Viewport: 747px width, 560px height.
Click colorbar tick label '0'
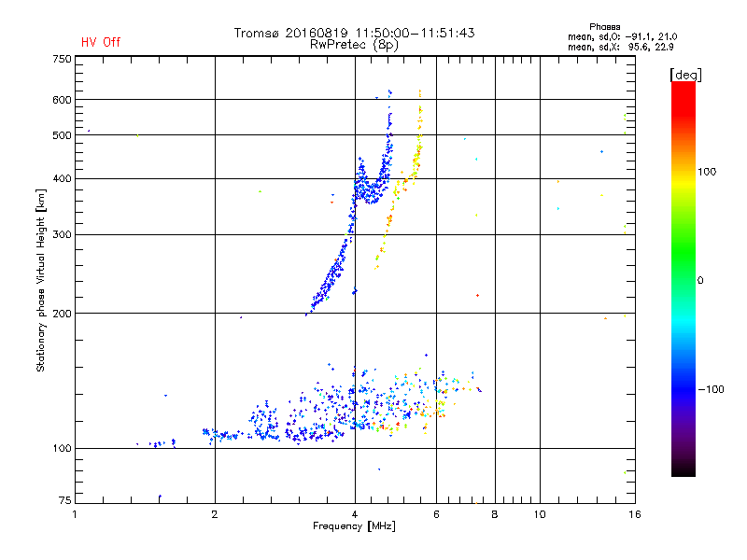click(x=700, y=281)
